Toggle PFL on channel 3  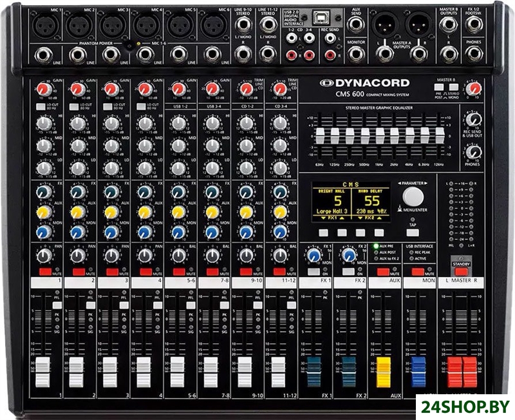pos(124,305)
